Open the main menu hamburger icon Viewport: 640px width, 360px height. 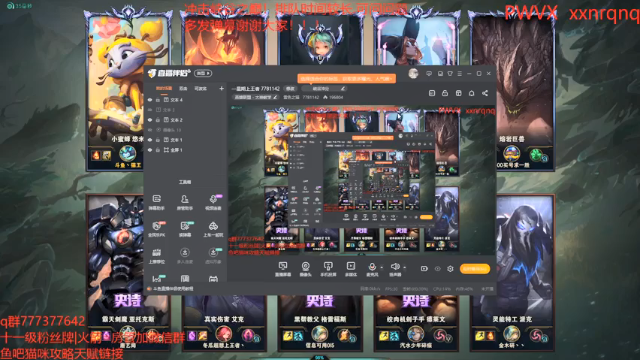[460, 74]
